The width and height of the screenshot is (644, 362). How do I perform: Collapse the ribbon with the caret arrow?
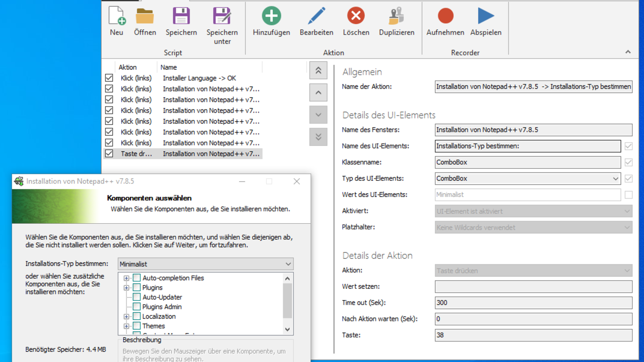coord(628,52)
